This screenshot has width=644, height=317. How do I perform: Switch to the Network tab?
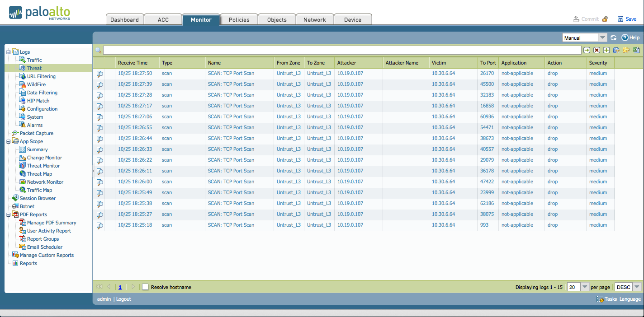(315, 19)
